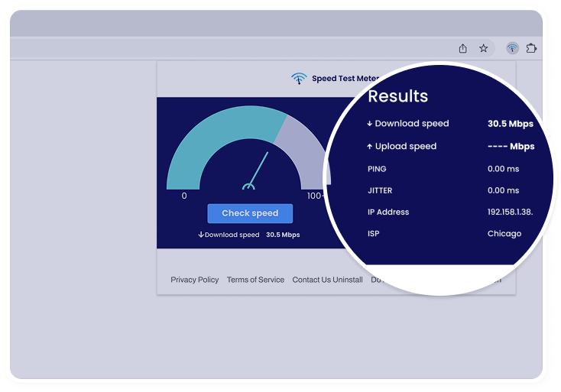Click the speedometer gauge needle

258,169
